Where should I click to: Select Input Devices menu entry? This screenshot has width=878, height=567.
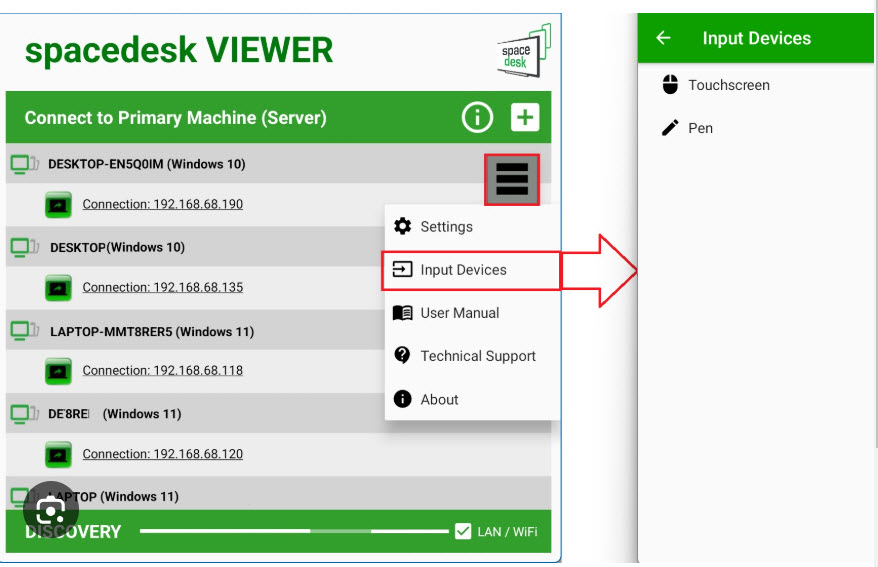coord(471,270)
